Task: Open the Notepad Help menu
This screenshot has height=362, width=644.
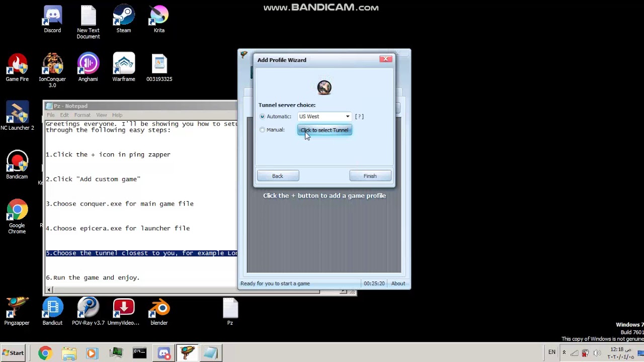Action: point(117,115)
